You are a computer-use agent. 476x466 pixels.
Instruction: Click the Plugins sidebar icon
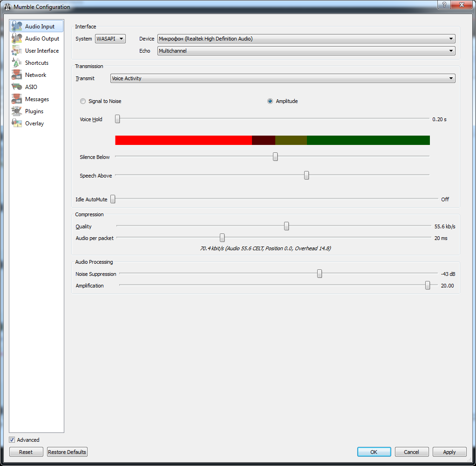(17, 111)
